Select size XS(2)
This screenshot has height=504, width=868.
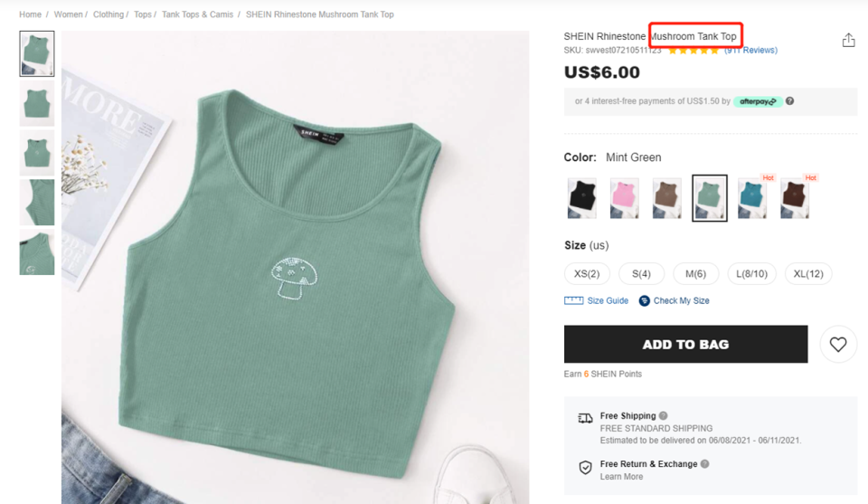pos(587,274)
